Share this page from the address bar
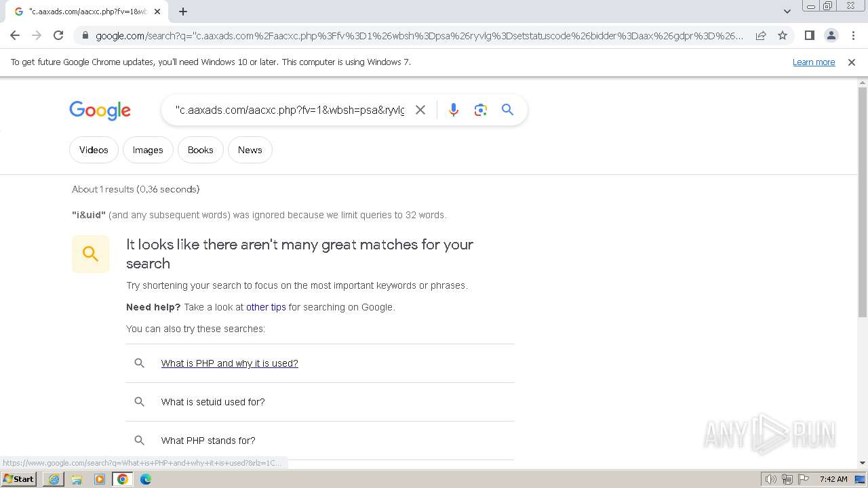The image size is (868, 488). (x=761, y=35)
